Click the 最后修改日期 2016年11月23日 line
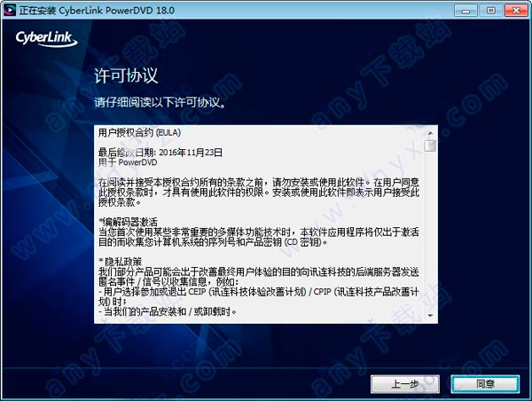 tap(160, 153)
